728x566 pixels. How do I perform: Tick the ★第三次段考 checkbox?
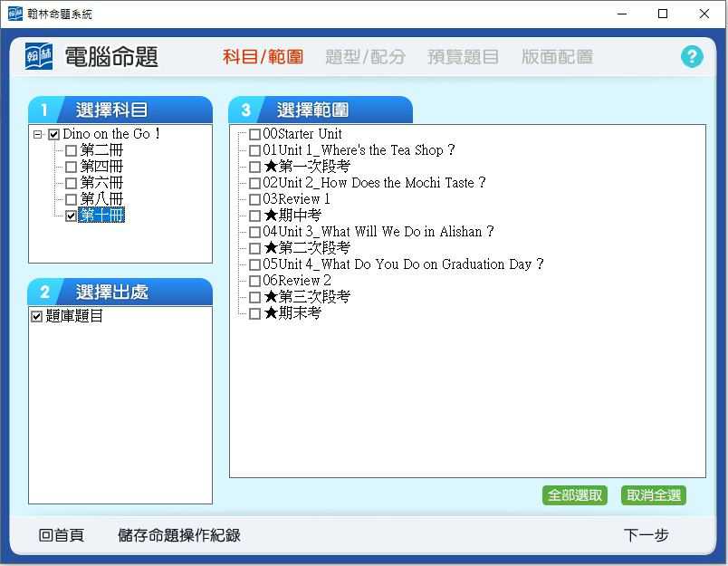coord(255,297)
